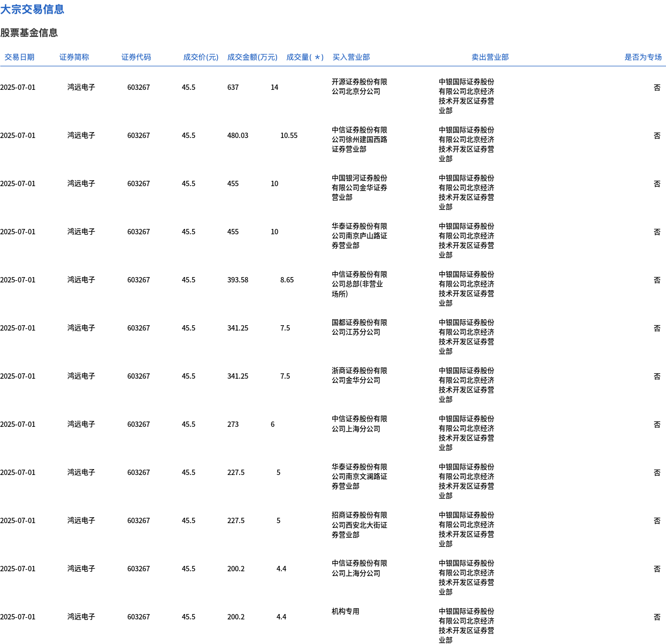Select buyer 国都证券股份有限公司江苏分公司

point(359,327)
